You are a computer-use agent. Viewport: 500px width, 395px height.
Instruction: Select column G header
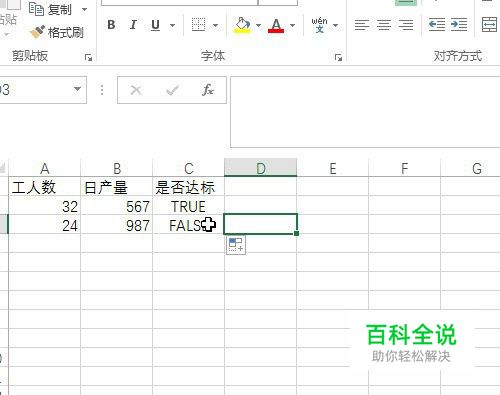tap(470, 168)
